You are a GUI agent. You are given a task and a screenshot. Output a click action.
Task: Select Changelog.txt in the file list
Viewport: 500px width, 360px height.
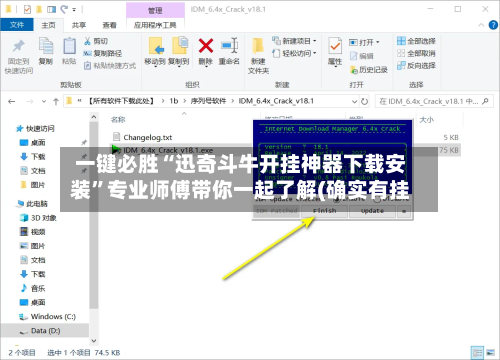(148, 137)
